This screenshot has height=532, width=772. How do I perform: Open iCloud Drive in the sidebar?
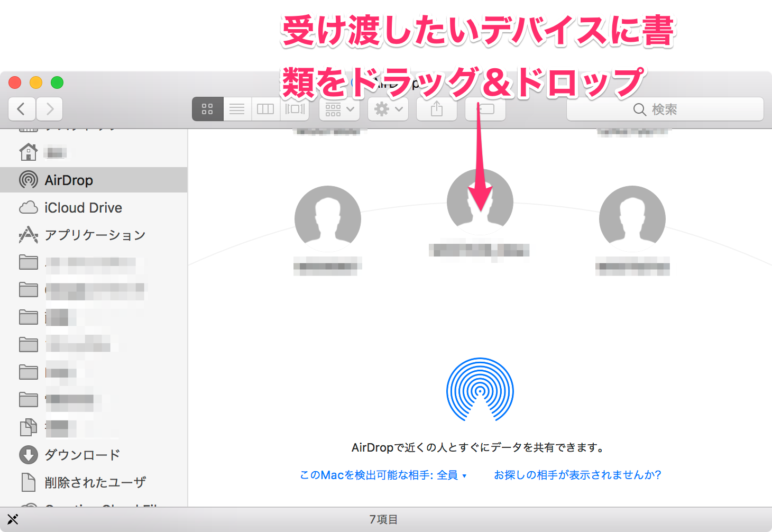click(94, 208)
